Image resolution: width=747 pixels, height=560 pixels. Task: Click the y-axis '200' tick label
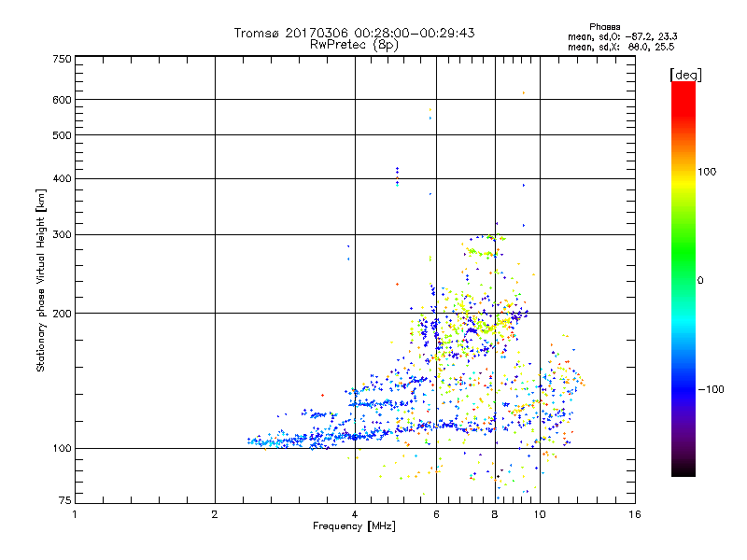pyautogui.click(x=62, y=314)
